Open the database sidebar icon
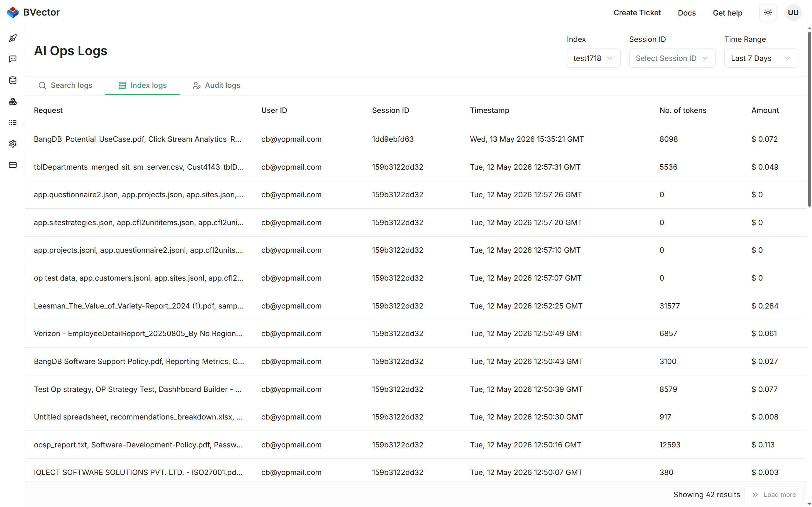This screenshot has height=507, width=812. [x=13, y=80]
